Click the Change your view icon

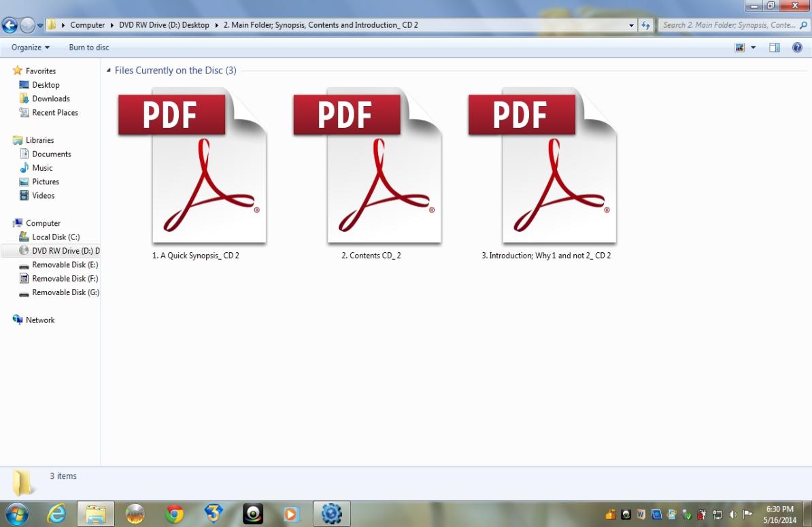pyautogui.click(x=739, y=48)
